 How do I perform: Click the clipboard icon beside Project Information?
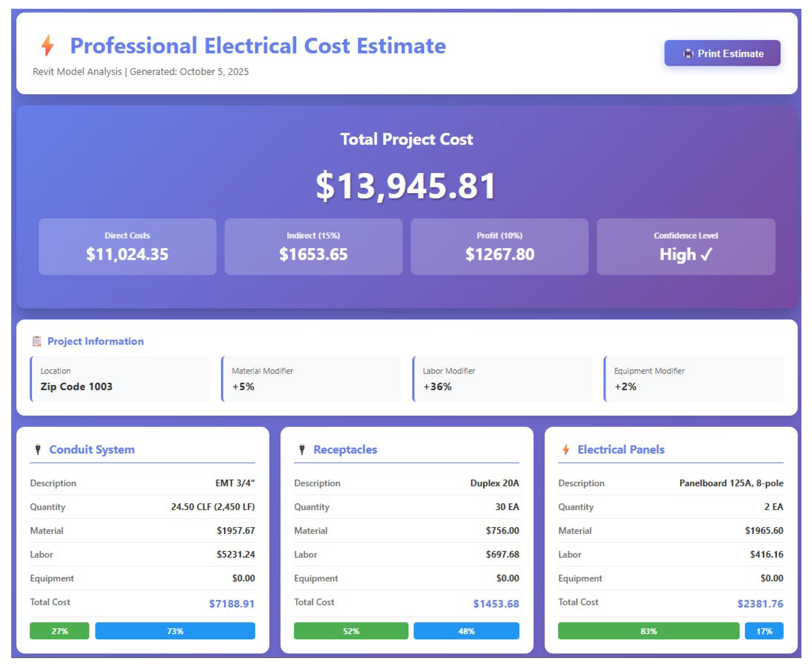tap(37, 341)
